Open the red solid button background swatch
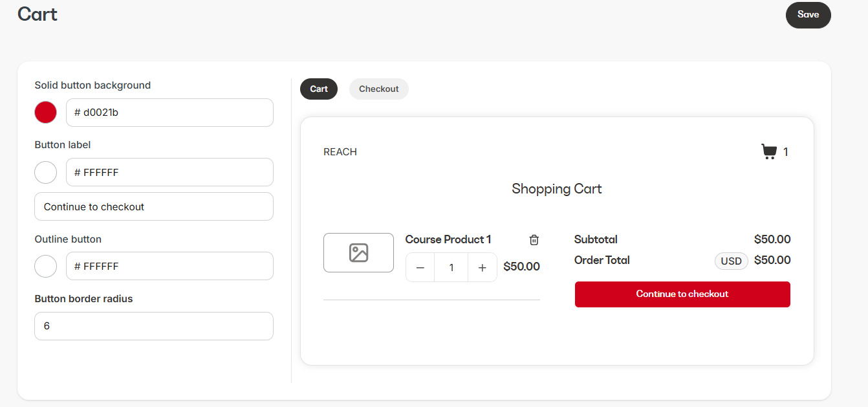This screenshot has width=868, height=407. click(x=45, y=113)
